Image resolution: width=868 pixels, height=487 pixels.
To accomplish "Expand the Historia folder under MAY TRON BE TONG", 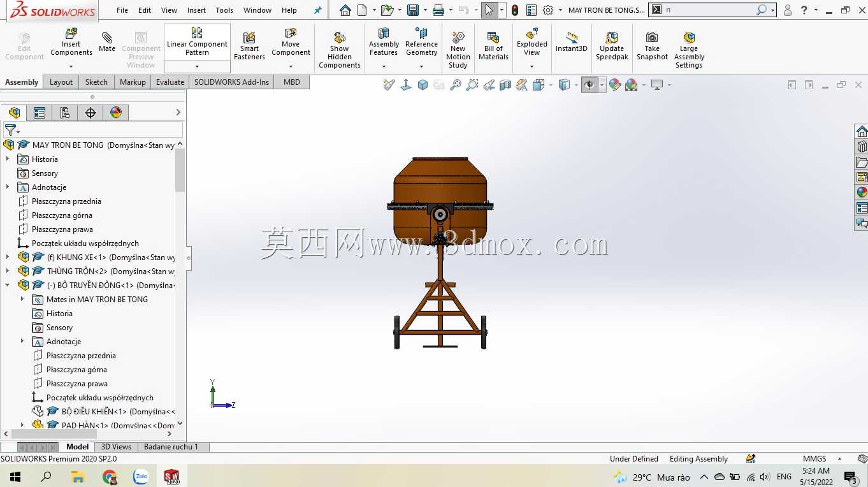I will [8, 159].
